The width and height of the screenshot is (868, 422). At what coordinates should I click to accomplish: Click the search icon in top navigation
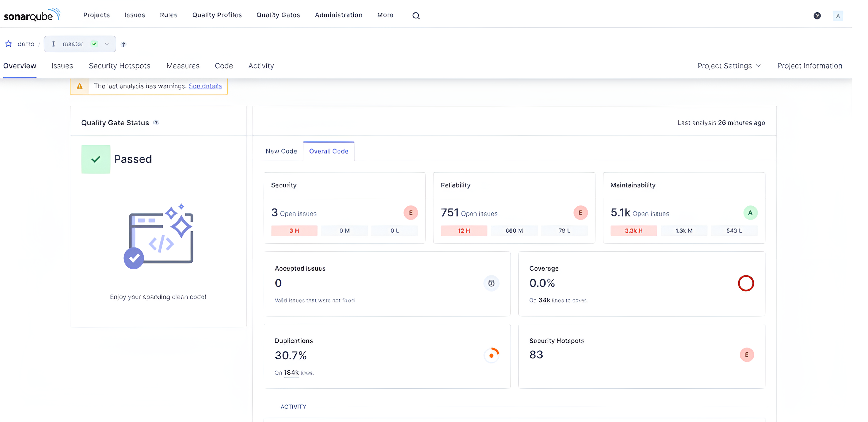pos(416,16)
